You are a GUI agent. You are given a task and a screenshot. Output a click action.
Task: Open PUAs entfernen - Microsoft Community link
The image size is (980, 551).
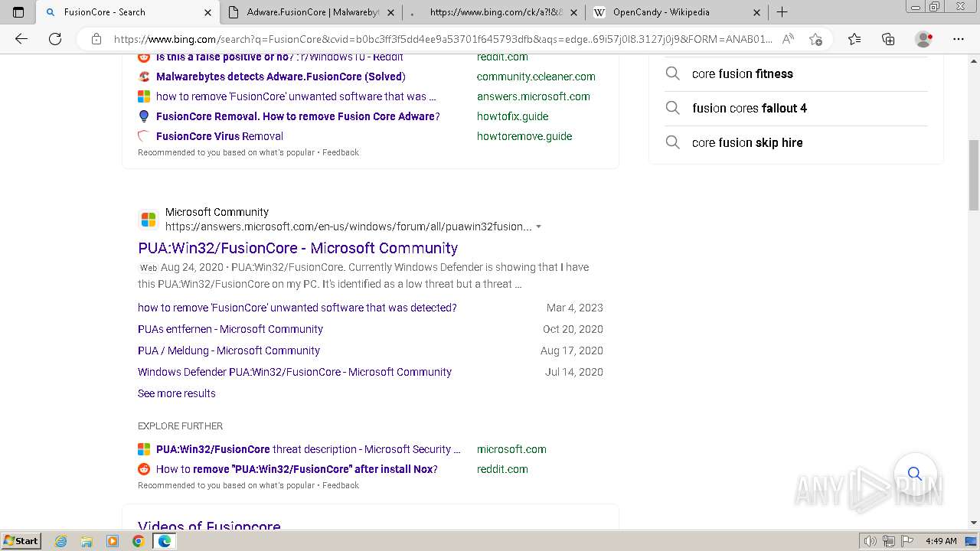coord(230,329)
